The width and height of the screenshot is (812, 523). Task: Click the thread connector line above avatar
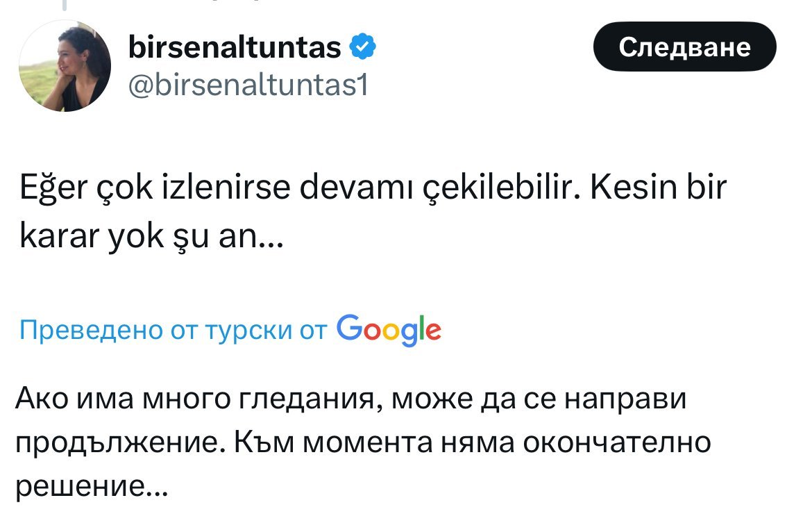pyautogui.click(x=65, y=6)
